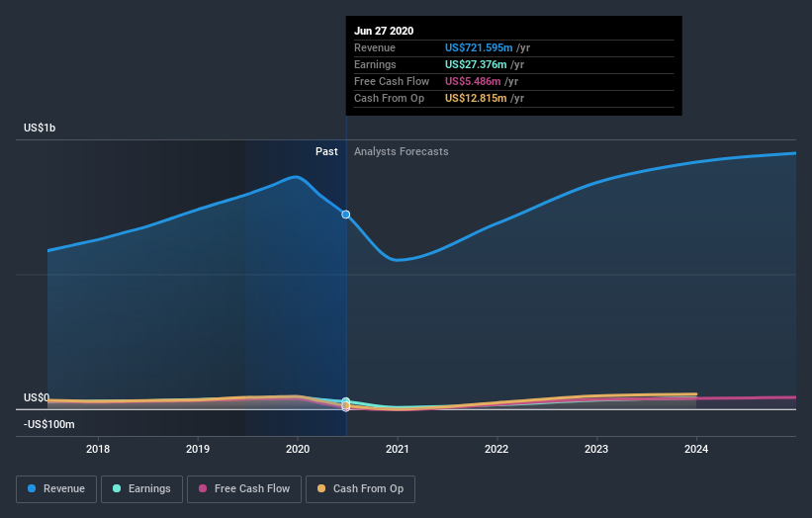Click the revenue data point marker on chart
812x518 pixels.
346,215
